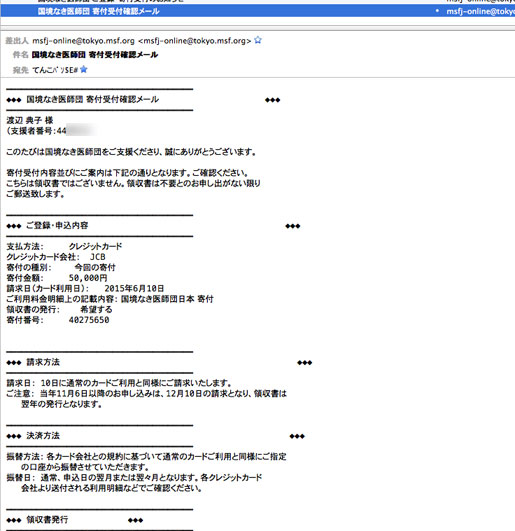Click the sender column address in the selected row

pos(480,12)
